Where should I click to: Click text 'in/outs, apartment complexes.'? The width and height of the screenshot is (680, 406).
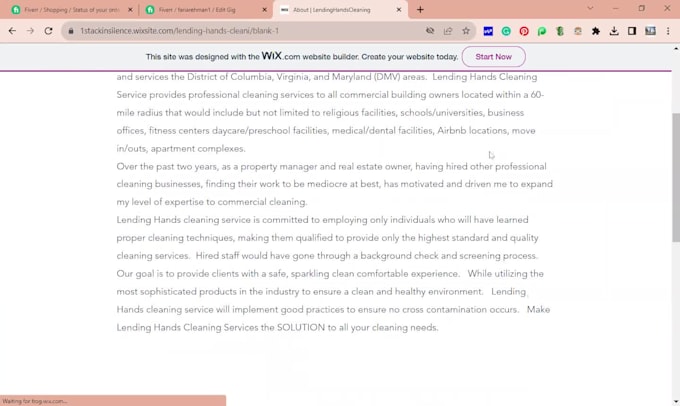tap(181, 149)
